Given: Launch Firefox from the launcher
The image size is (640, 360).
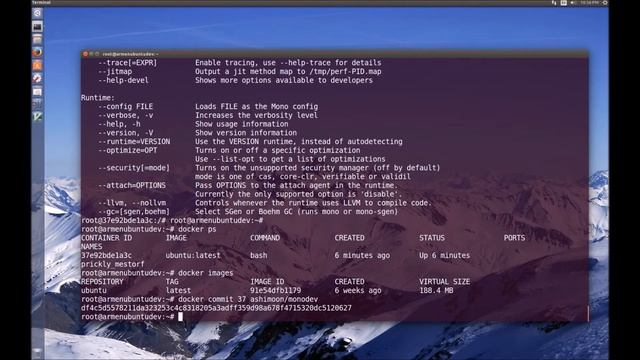Looking at the screenshot, I should 37,52.
